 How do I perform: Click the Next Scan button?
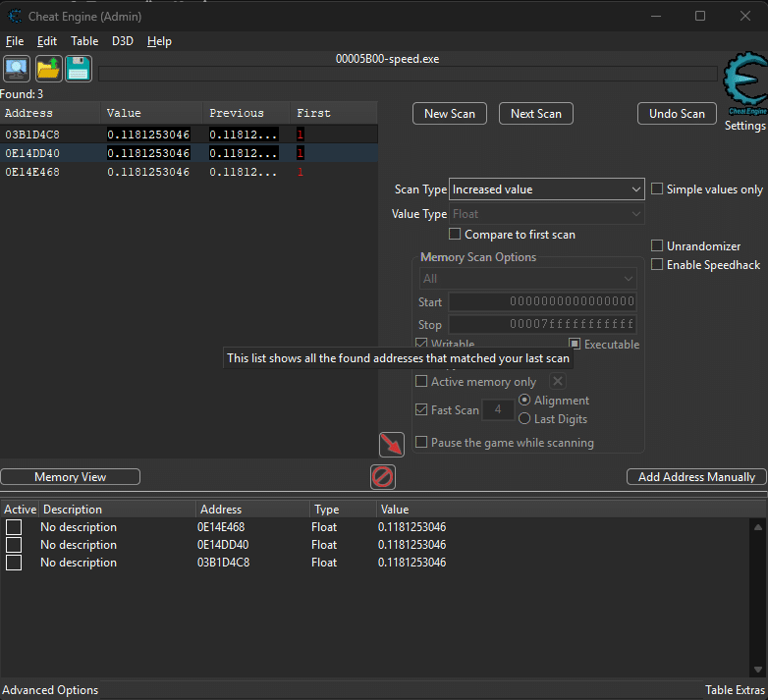[535, 114]
